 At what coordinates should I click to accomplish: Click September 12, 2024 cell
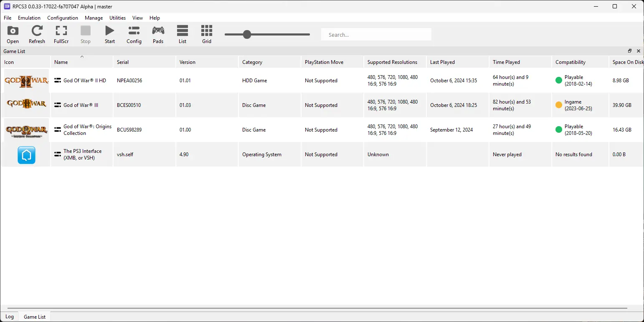458,130
